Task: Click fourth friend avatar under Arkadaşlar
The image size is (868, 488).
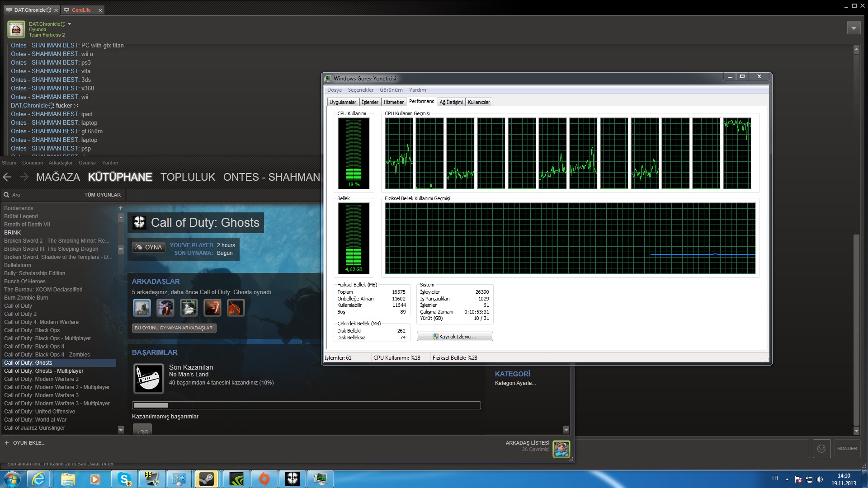Action: [212, 308]
